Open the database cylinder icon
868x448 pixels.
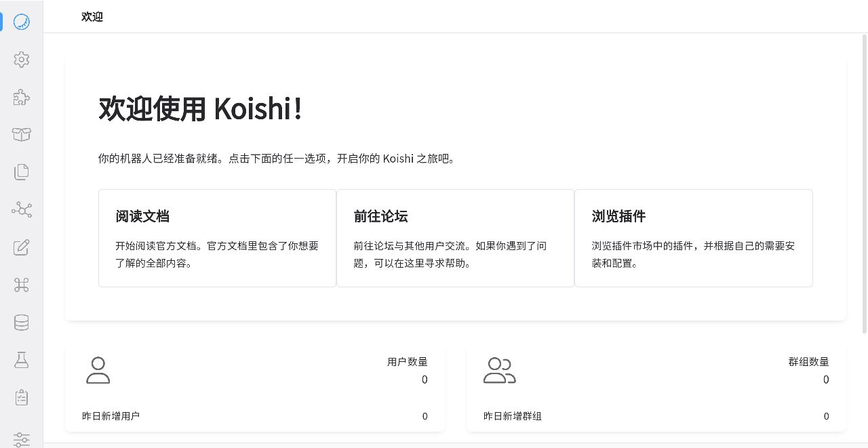22,323
